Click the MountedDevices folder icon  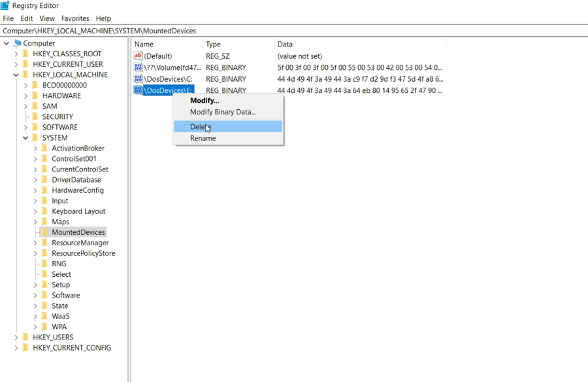click(x=44, y=232)
